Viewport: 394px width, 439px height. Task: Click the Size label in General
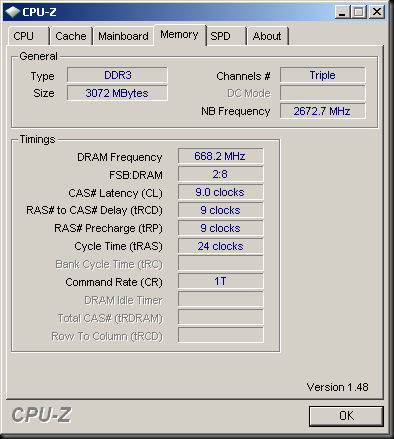(x=44, y=93)
